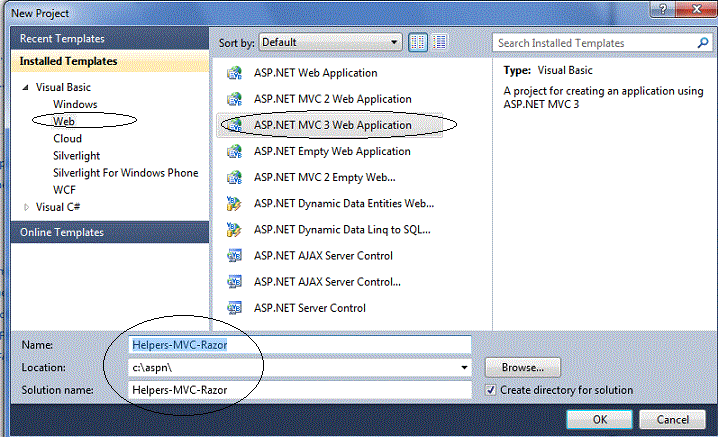Select the Web template category

64,121
